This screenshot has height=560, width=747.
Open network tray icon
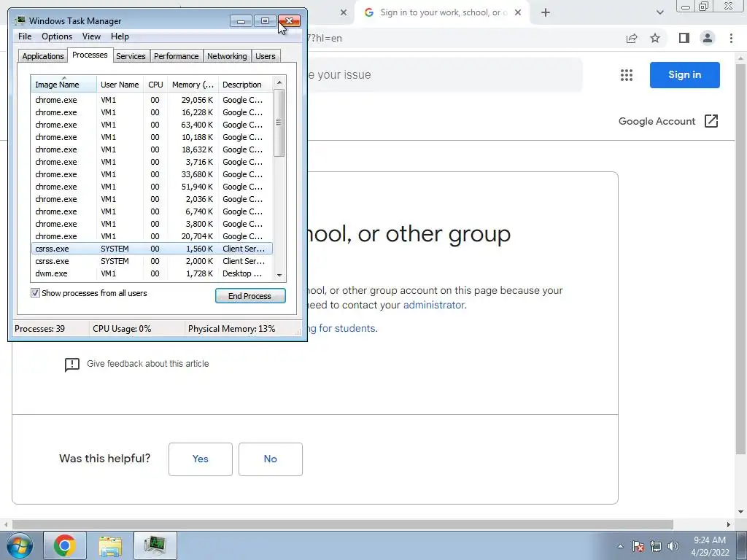pyautogui.click(x=656, y=546)
